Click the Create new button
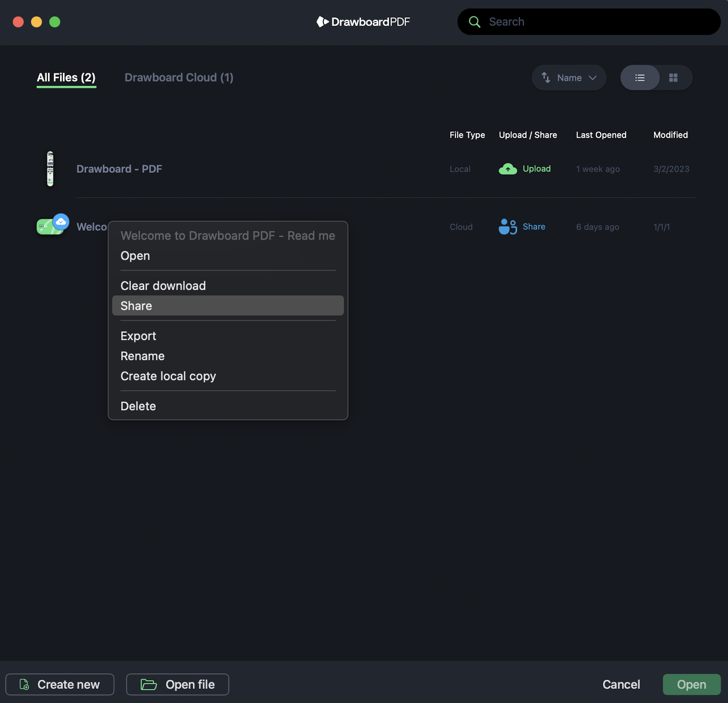 [60, 684]
